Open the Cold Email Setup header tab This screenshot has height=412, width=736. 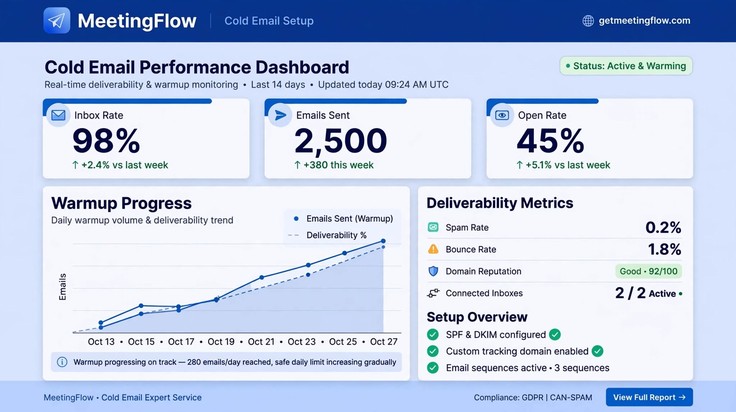[269, 21]
